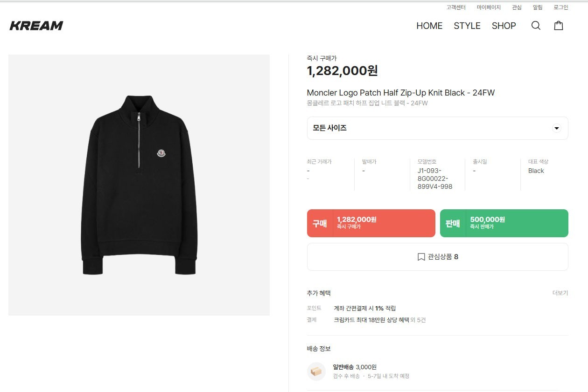Click the green 판매 sell button
The image size is (588, 392).
[504, 223]
